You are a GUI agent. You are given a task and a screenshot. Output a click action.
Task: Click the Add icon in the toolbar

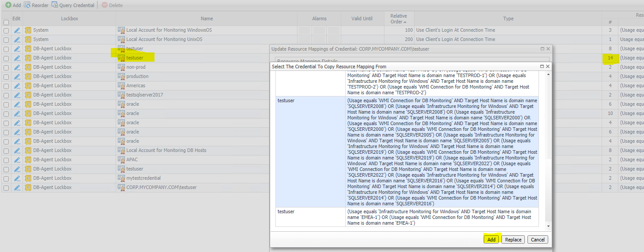click(x=8, y=5)
